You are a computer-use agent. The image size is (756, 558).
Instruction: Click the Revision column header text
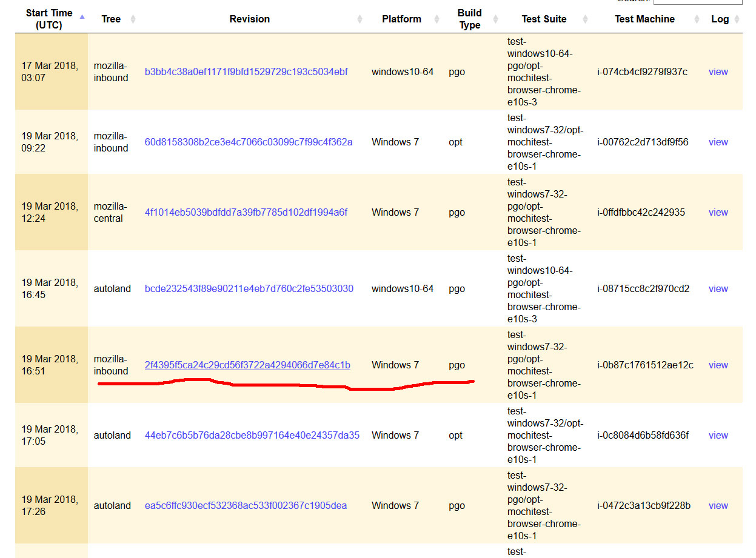tap(250, 19)
